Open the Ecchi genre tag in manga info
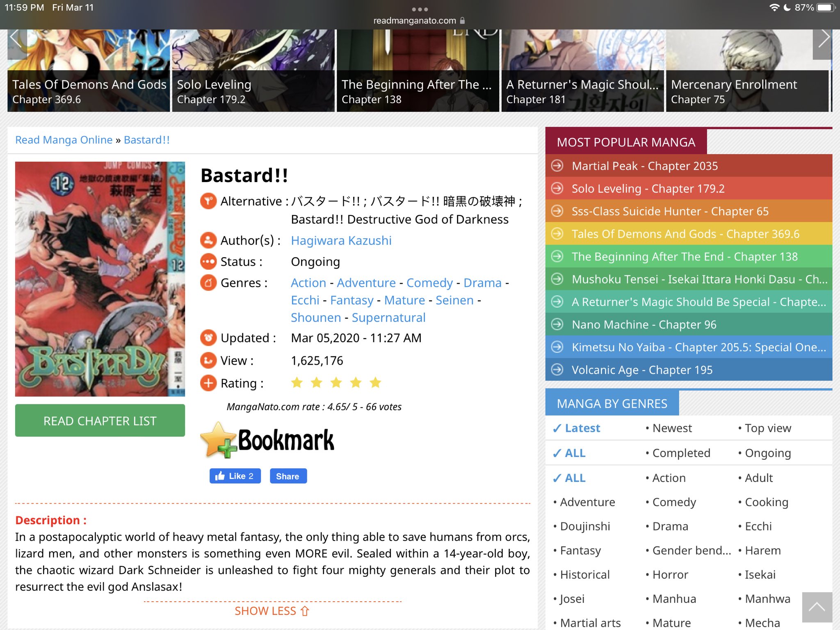The height and width of the screenshot is (630, 840). 305,300
